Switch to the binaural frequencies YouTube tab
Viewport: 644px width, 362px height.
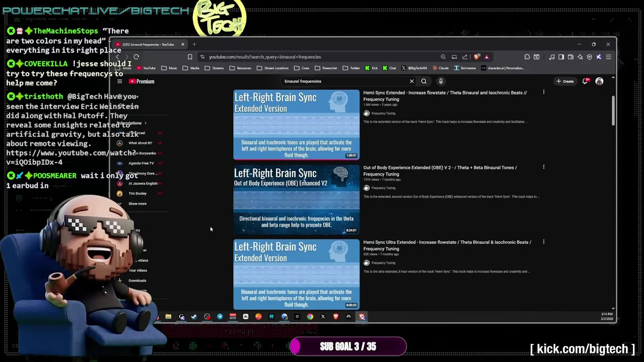pyautogui.click(x=148, y=44)
